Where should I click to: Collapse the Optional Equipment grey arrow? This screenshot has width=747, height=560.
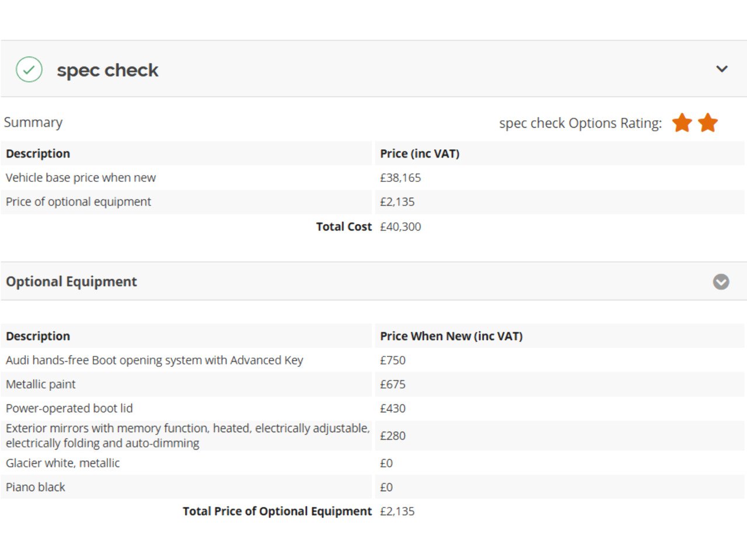[721, 282]
